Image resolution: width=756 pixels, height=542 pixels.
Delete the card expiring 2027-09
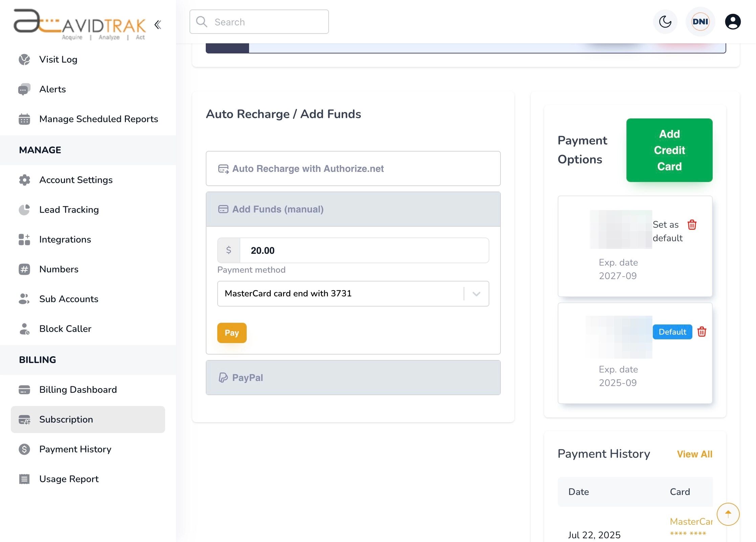click(692, 225)
